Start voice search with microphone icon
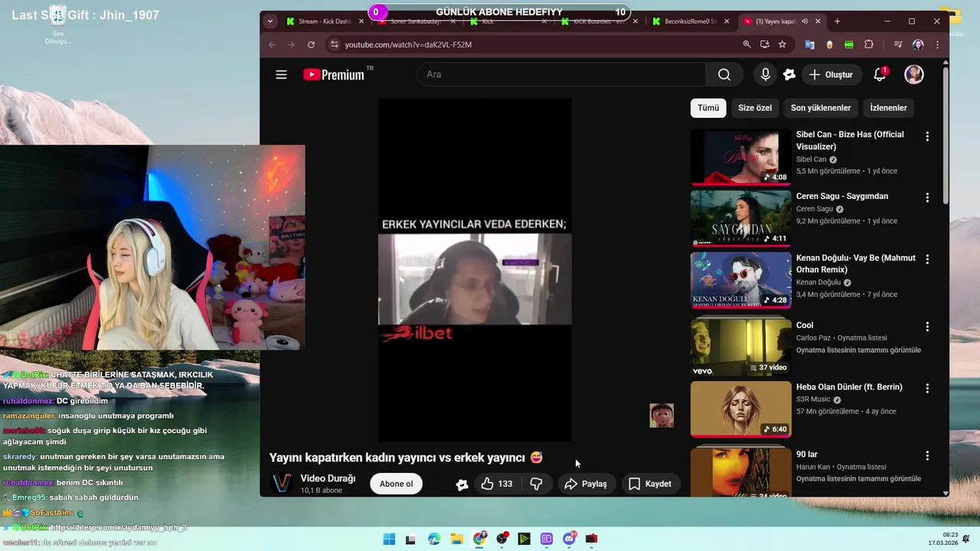 tap(765, 74)
